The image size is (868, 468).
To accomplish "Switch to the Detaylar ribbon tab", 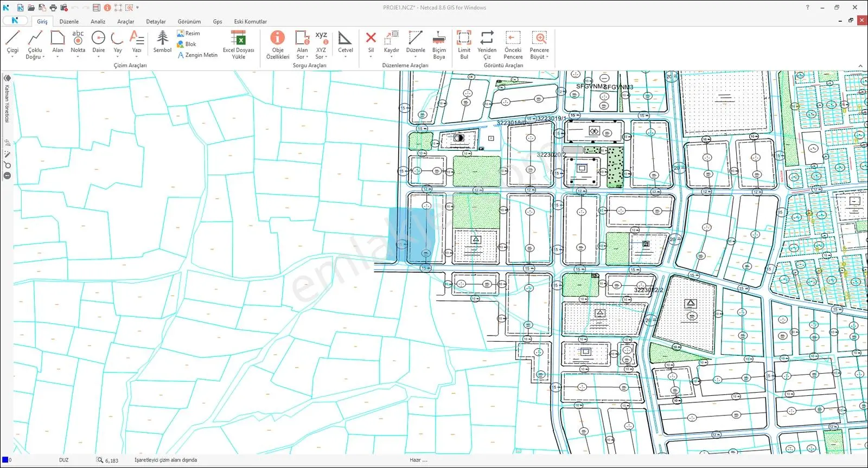I will [x=156, y=22].
